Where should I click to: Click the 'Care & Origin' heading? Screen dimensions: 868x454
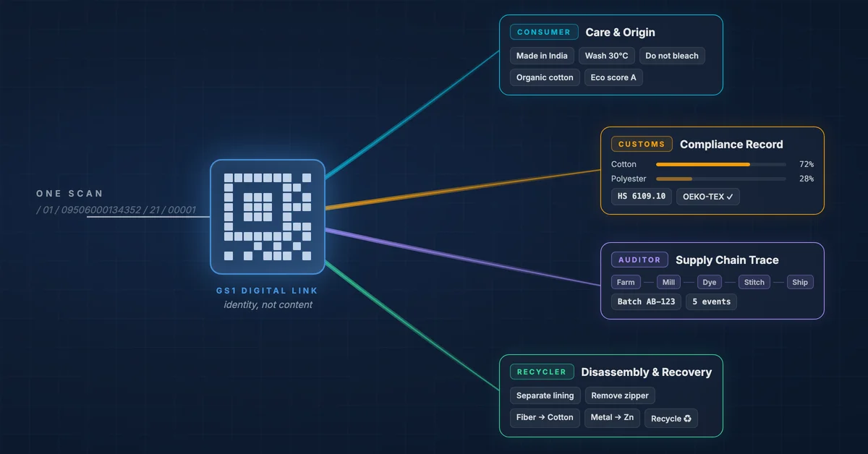tap(621, 32)
